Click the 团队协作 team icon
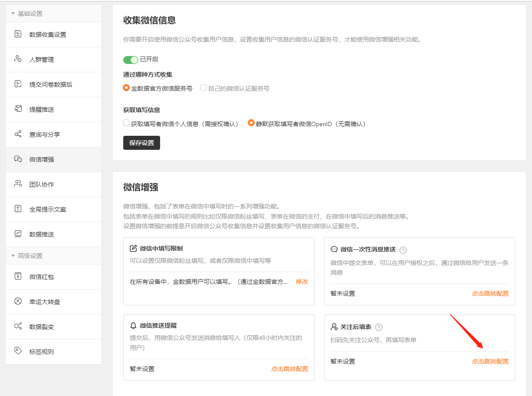Screen dimensions: 532x396 click(x=18, y=184)
